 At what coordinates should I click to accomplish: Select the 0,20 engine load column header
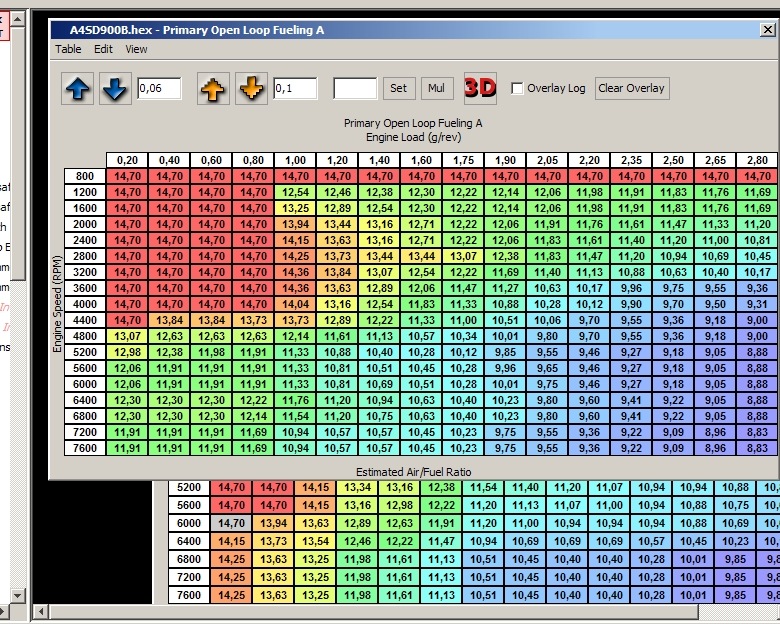(127, 160)
